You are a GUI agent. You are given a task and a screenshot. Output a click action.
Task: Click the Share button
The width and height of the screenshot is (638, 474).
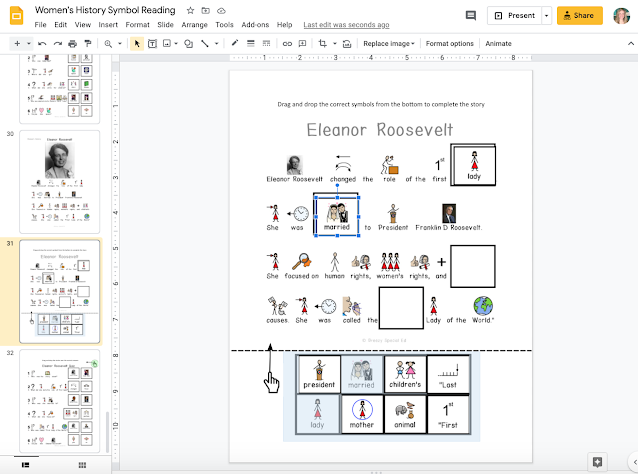pos(579,16)
